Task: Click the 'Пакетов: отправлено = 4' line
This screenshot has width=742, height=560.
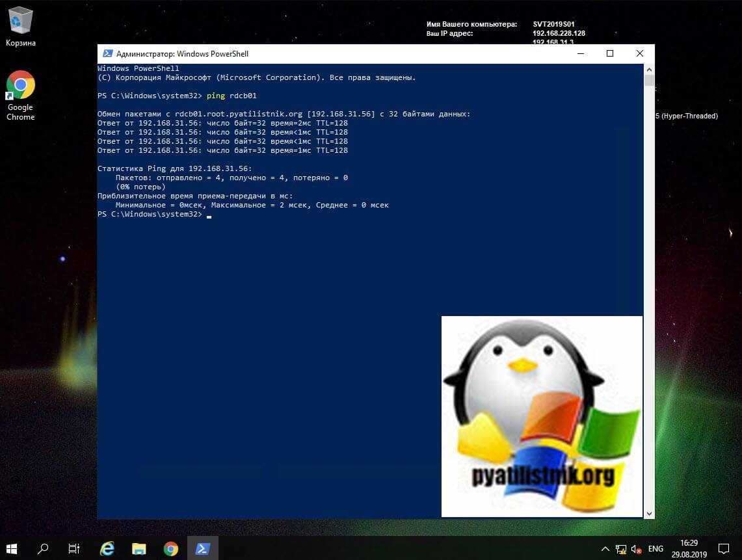Action: click(x=232, y=178)
